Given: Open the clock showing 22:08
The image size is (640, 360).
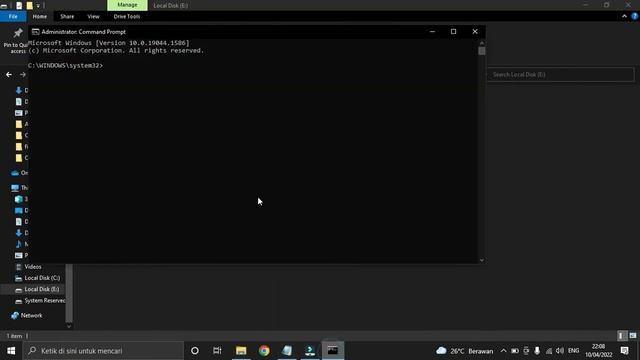Looking at the screenshot, I should 598,351.
